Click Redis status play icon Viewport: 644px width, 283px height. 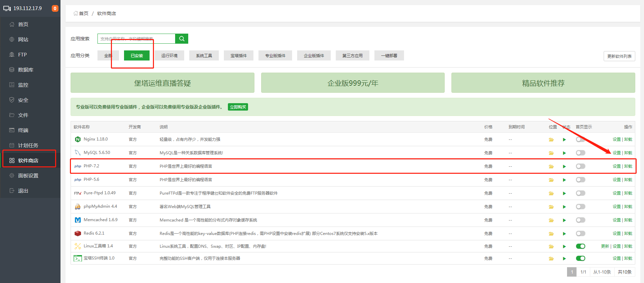[564, 234]
